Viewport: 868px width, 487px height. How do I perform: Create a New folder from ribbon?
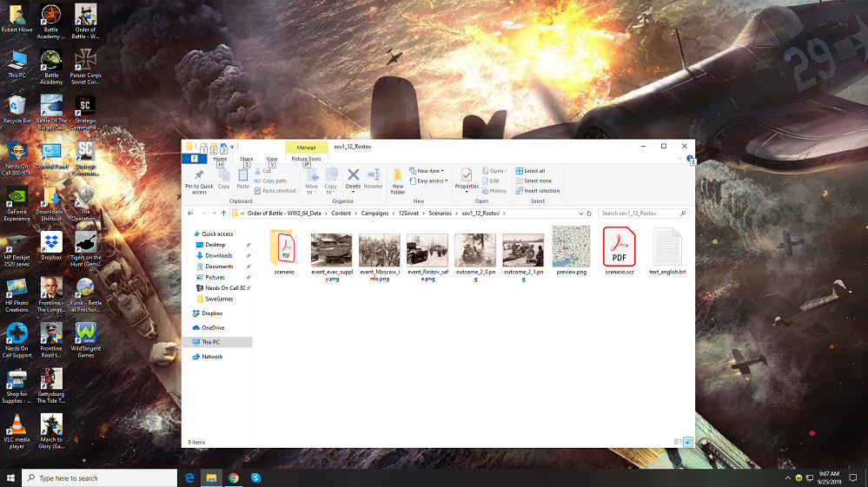[x=397, y=181]
